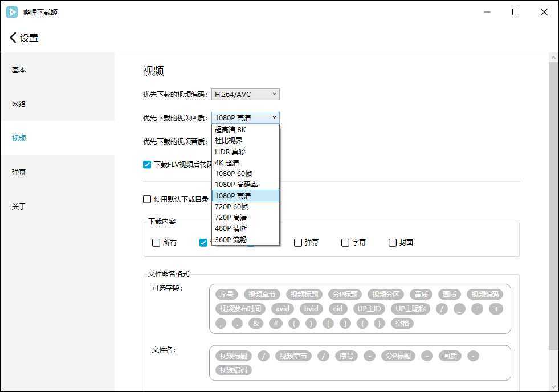Image resolution: width=559 pixels, height=392 pixels.
Task: Enable the 所有 download checkbox
Action: [156, 242]
